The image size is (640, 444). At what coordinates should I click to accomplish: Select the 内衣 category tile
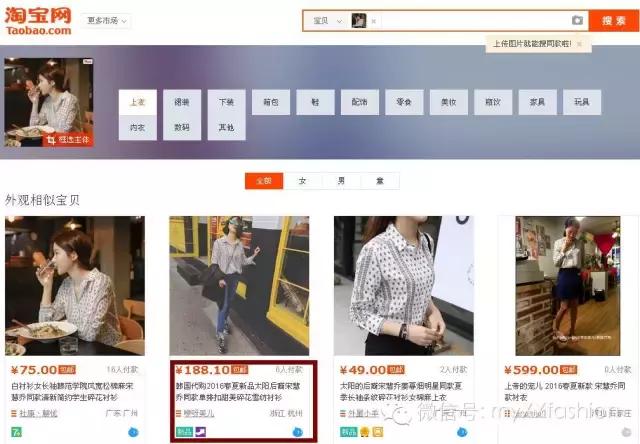138,128
